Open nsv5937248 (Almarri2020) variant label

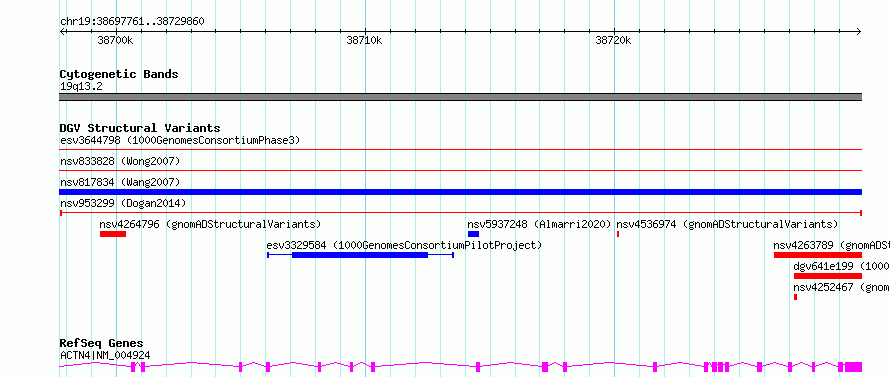click(539, 224)
